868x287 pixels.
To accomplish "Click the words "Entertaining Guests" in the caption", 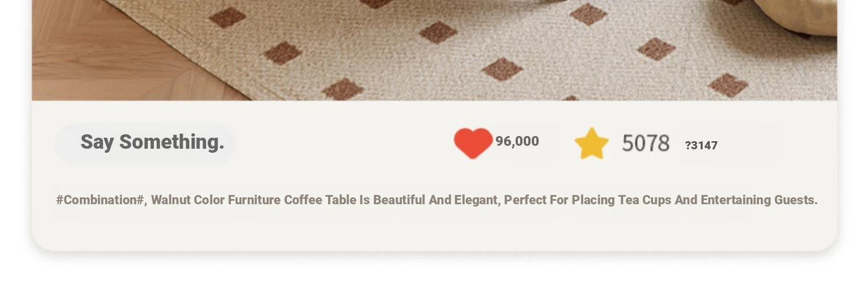I will coord(759,200).
